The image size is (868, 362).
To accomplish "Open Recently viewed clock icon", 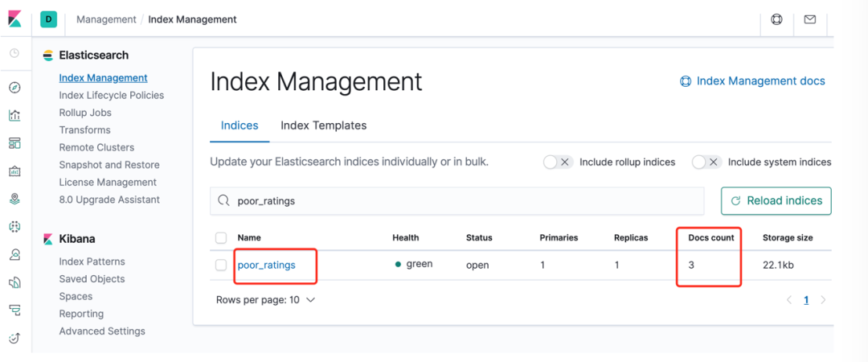I will (14, 53).
